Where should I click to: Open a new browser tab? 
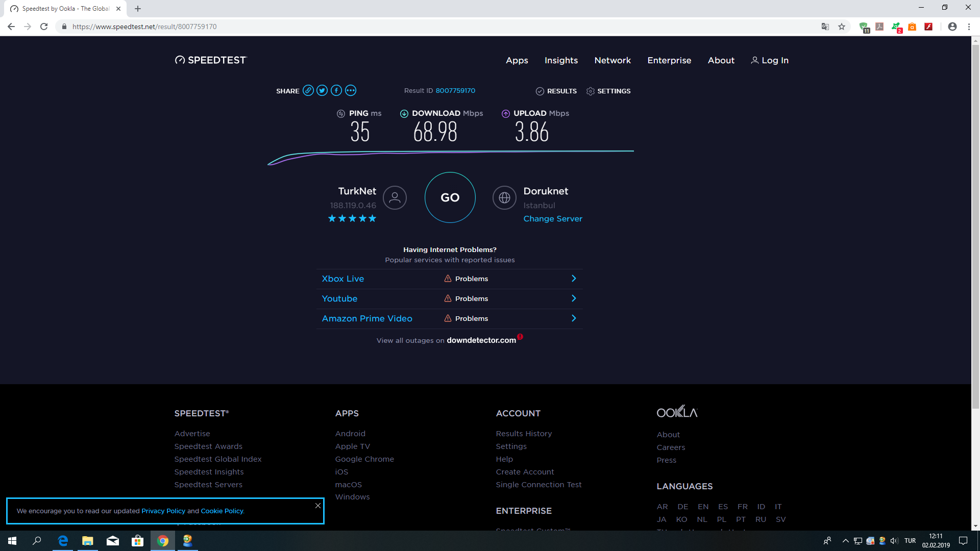[138, 9]
